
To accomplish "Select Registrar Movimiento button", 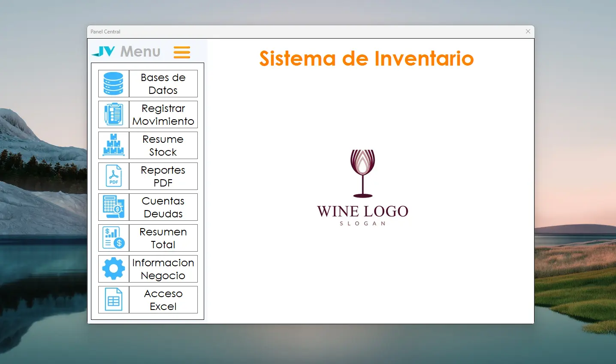I will coord(163,114).
